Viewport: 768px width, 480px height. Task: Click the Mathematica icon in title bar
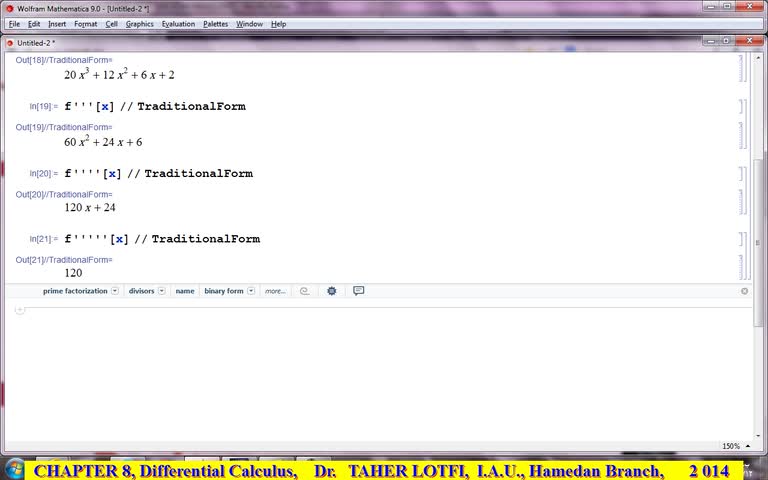point(9,8)
